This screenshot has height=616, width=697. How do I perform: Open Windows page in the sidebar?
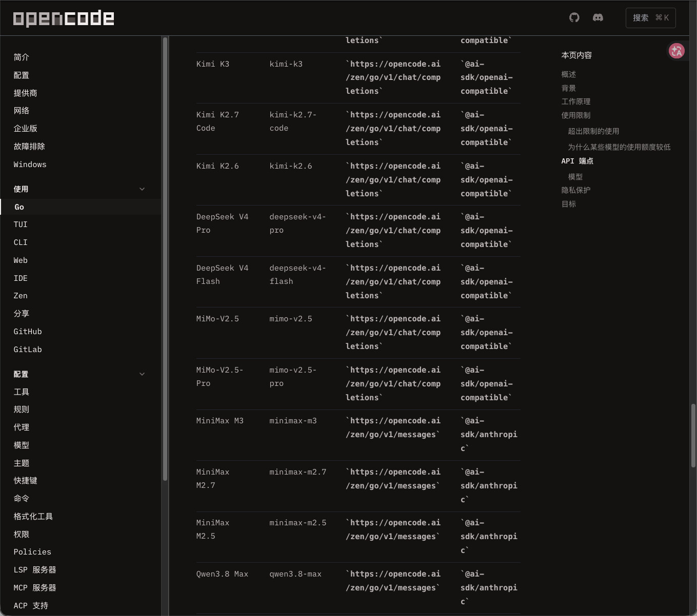[30, 165]
